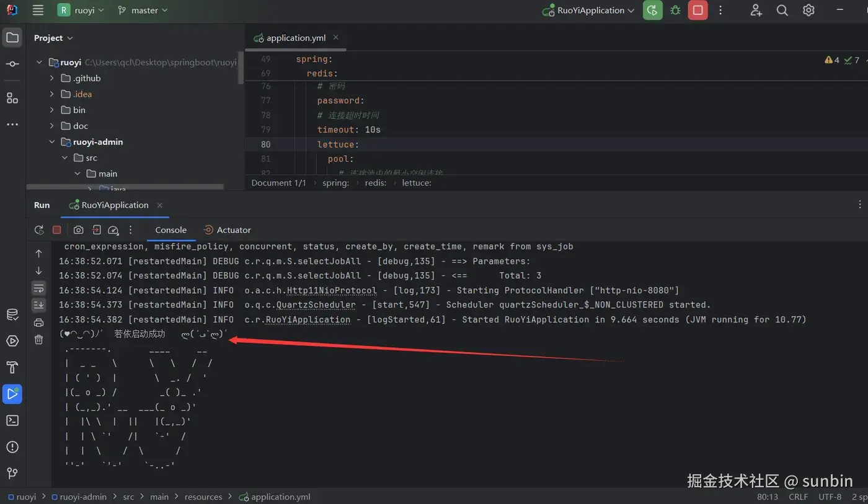
Task: Toggle soft-wrap in console
Action: click(x=38, y=288)
